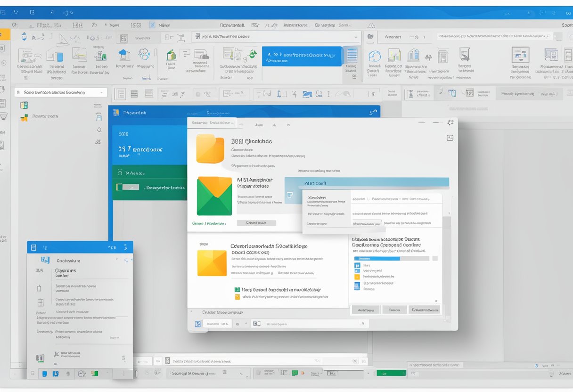The width and height of the screenshot is (573, 392).
Task: Click the green recycle arrows ribbon icon
Action: click(x=252, y=55)
